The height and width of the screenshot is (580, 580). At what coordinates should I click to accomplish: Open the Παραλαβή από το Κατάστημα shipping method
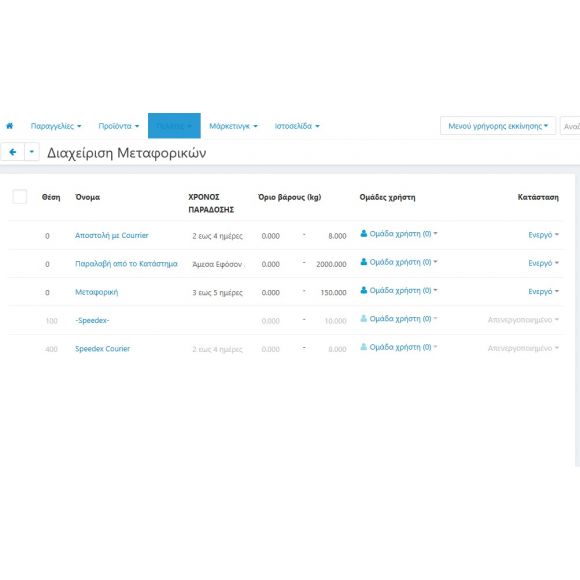(x=126, y=264)
